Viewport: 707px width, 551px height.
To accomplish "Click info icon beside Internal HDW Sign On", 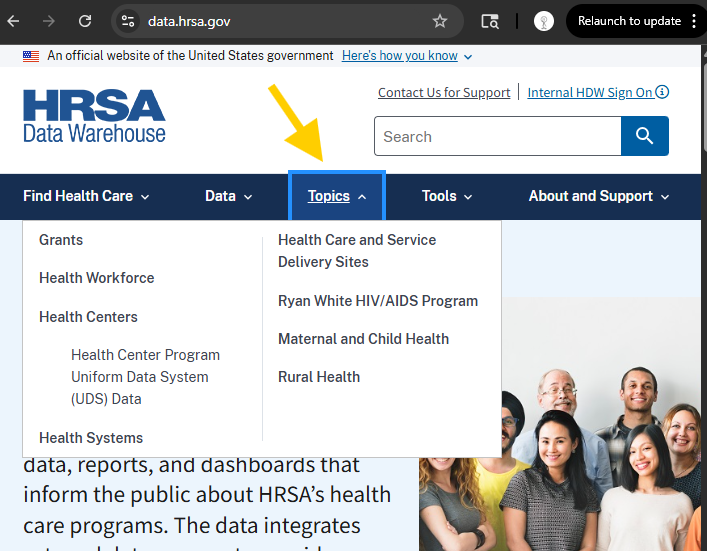I will pyautogui.click(x=662, y=92).
